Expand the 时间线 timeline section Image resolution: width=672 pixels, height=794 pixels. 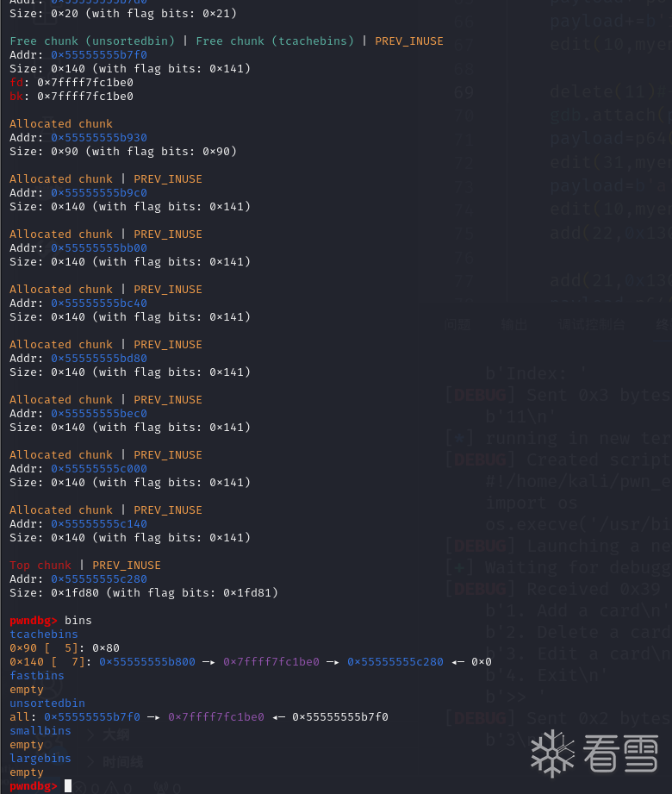[x=122, y=762]
